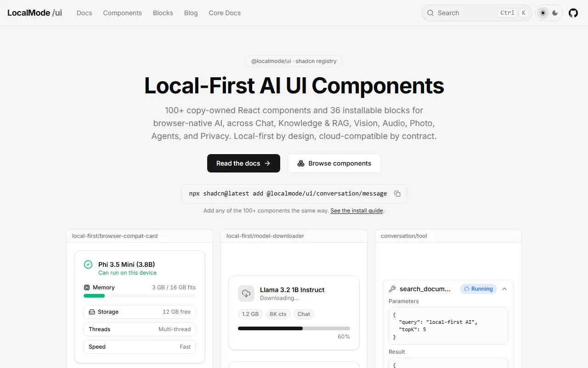Click the Threads Multi-thread row
This screenshot has height=368, width=588.
[x=140, y=329]
